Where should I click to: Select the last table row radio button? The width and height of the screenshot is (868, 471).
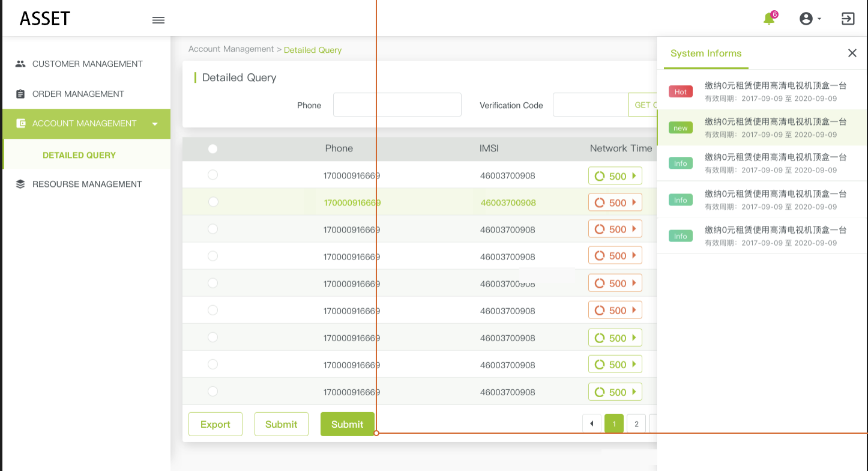click(x=212, y=391)
